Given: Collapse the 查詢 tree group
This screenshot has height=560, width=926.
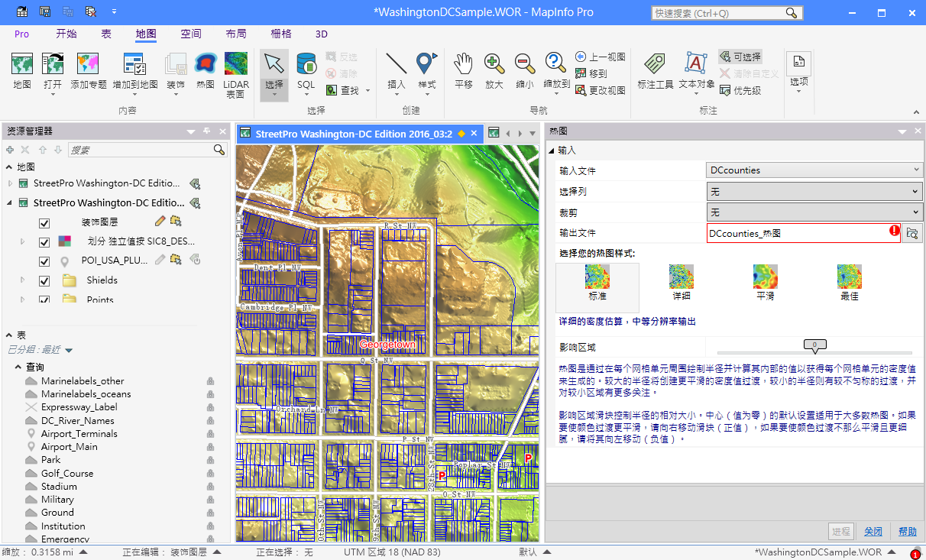Looking at the screenshot, I should pos(18,367).
